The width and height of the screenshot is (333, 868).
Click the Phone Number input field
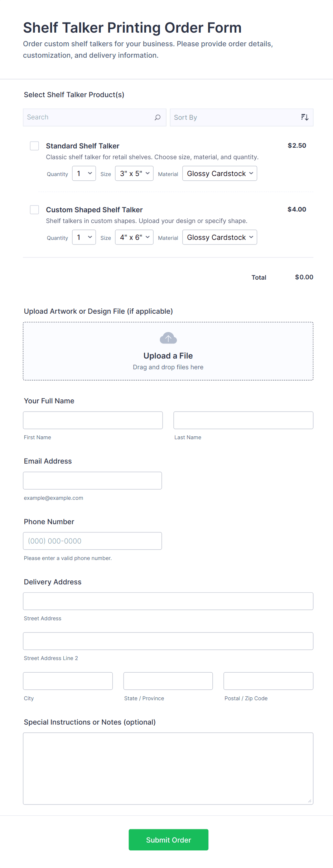click(92, 541)
